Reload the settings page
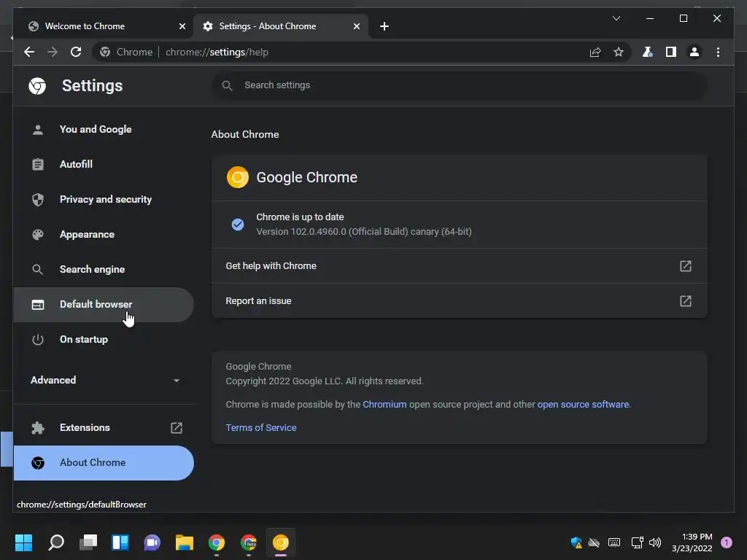Viewport: 747px width, 560px height. 76,52
